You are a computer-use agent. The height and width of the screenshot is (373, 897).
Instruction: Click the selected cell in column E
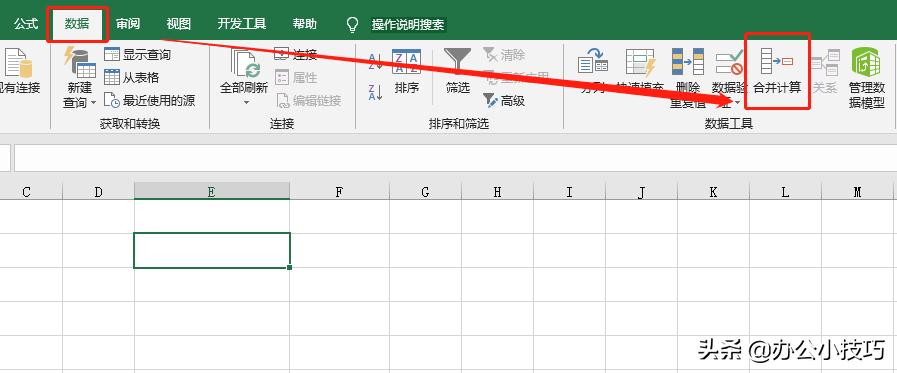(x=212, y=250)
